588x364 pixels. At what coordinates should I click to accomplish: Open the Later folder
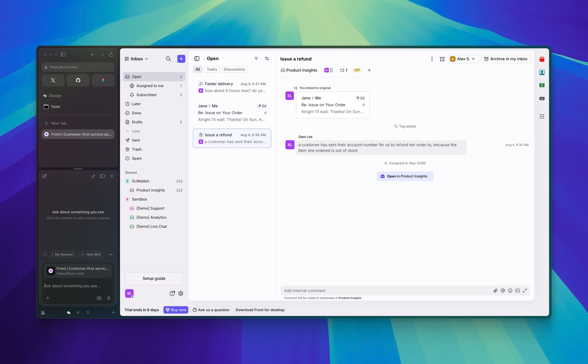tap(154, 104)
